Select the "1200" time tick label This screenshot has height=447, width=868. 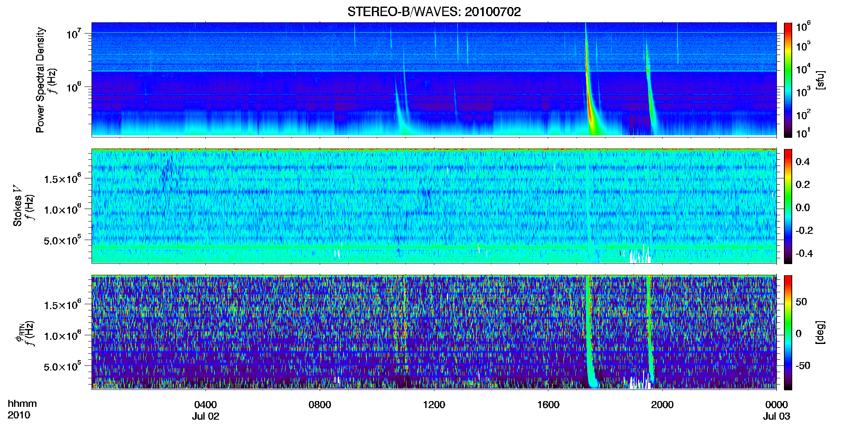434,404
